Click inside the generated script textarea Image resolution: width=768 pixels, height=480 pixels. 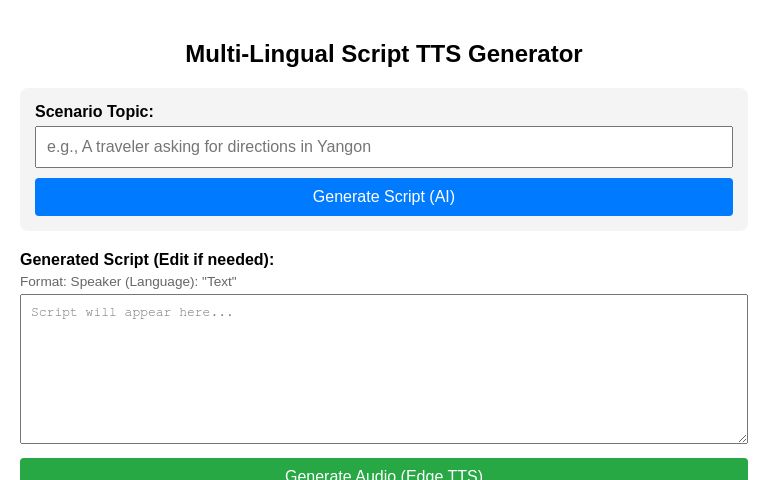[384, 369]
